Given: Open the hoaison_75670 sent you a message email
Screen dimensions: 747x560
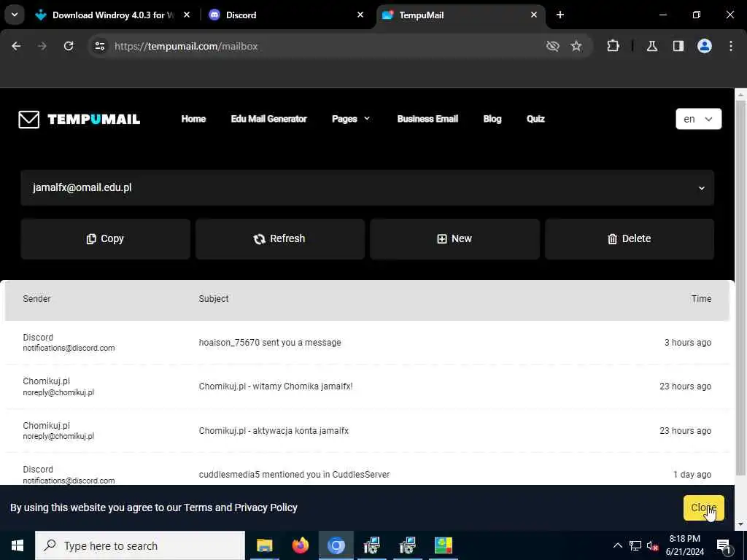Looking at the screenshot, I should click(367, 343).
